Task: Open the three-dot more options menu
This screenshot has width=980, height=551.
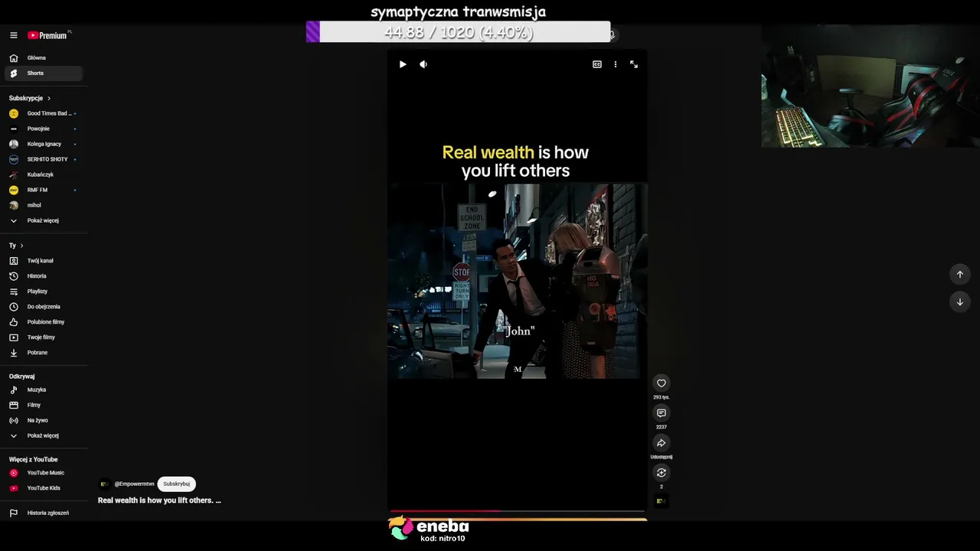Action: click(616, 64)
